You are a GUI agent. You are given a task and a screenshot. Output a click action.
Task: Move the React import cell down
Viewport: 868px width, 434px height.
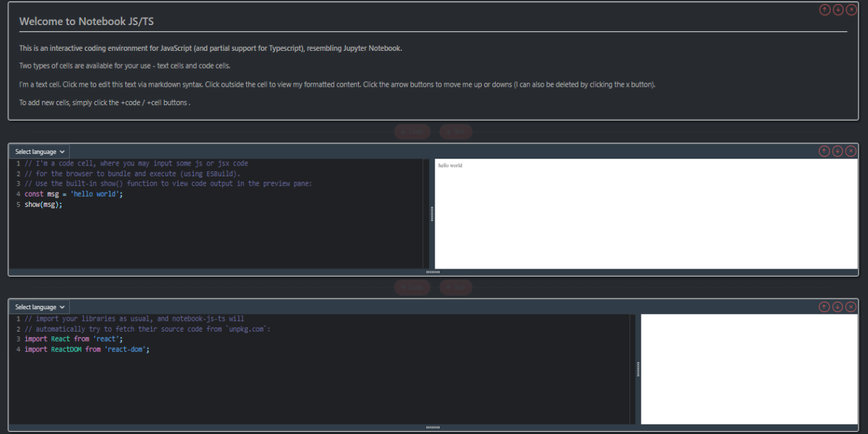pyautogui.click(x=838, y=307)
